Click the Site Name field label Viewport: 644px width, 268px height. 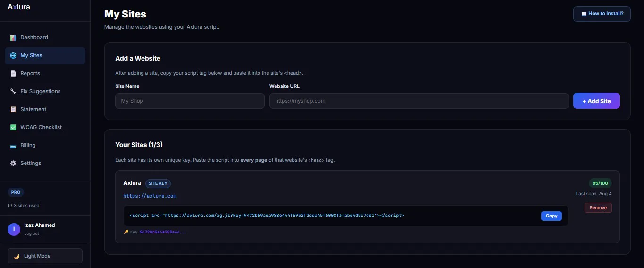pos(127,86)
